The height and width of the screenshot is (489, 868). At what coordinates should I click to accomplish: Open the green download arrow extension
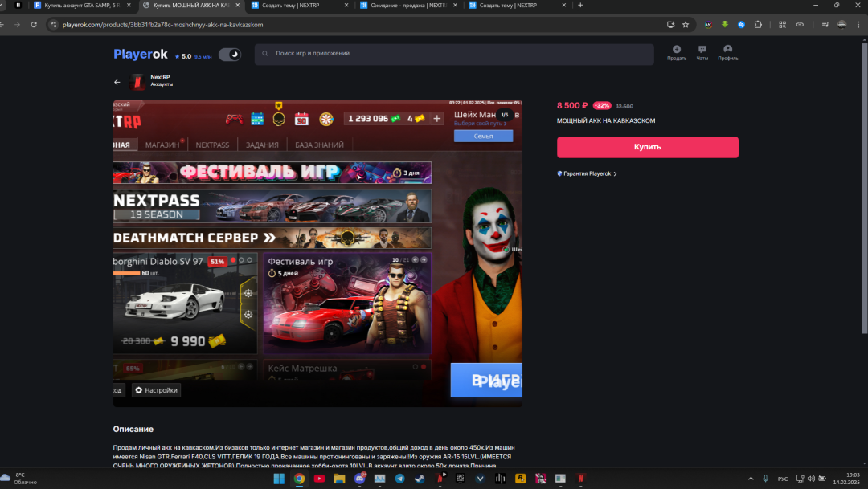click(x=724, y=25)
